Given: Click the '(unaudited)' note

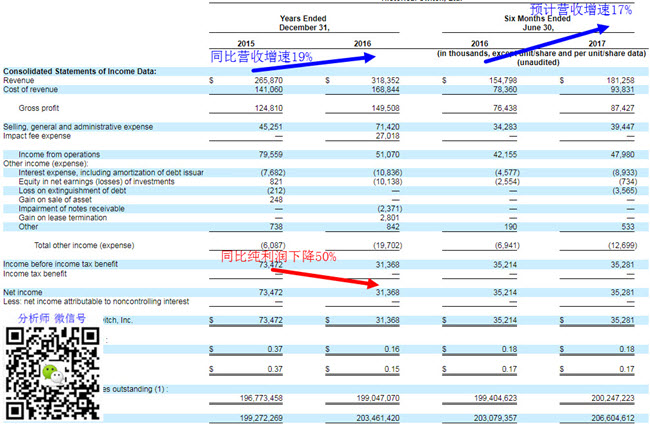Looking at the screenshot, I should 538,63.
